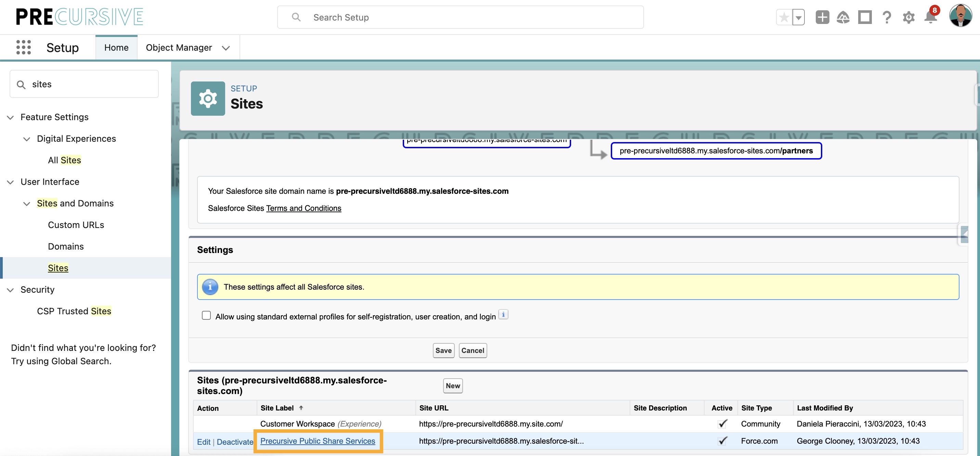Viewport: 980px width, 456px height.
Task: Collapse the Sites and Domains section
Action: [26, 204]
